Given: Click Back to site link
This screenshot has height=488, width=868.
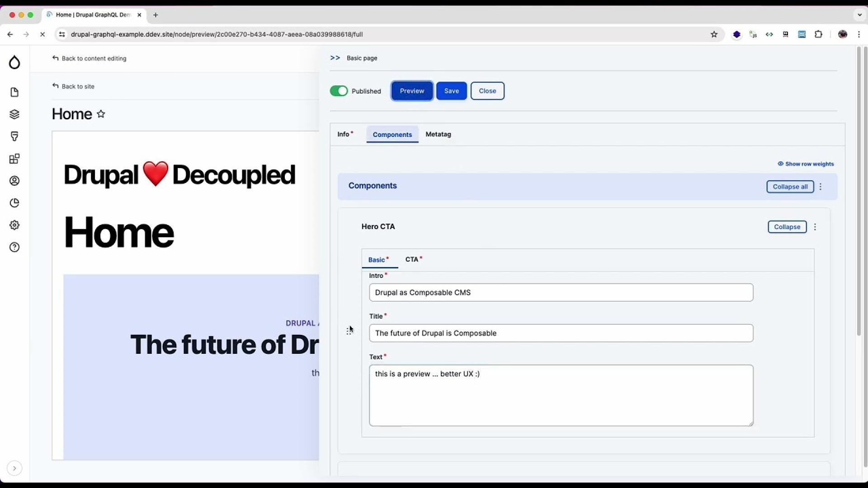Looking at the screenshot, I should pyautogui.click(x=73, y=86).
